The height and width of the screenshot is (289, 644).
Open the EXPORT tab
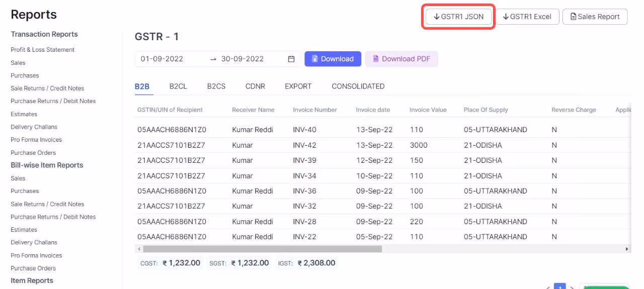point(298,86)
